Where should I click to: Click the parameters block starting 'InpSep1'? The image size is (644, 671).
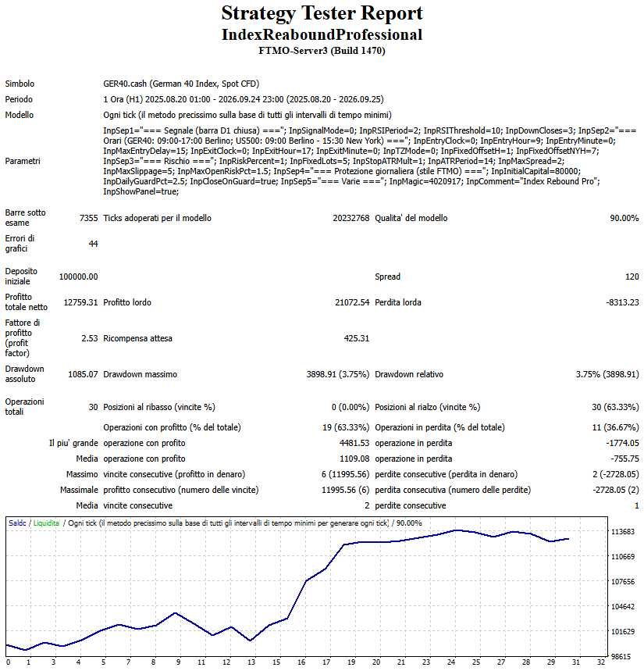(x=369, y=162)
